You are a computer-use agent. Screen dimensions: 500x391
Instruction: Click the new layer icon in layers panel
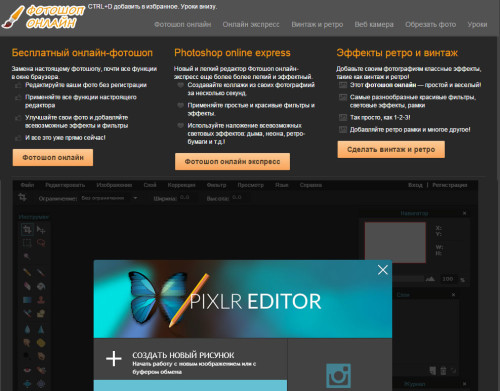pos(433,370)
